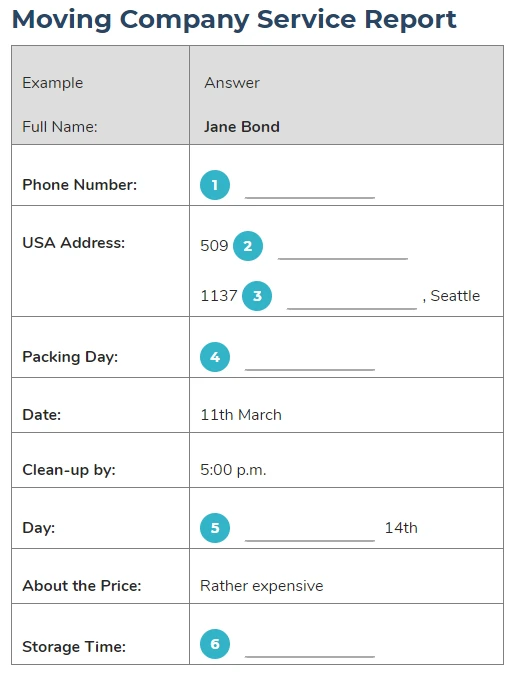The image size is (523, 683).
Task: Select the Packing Day answer blank
Action: (310, 364)
